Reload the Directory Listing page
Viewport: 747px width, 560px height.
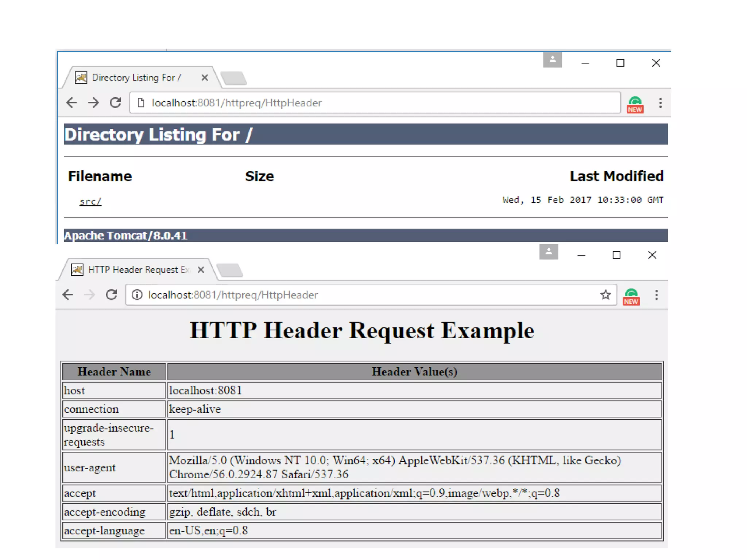pyautogui.click(x=115, y=103)
